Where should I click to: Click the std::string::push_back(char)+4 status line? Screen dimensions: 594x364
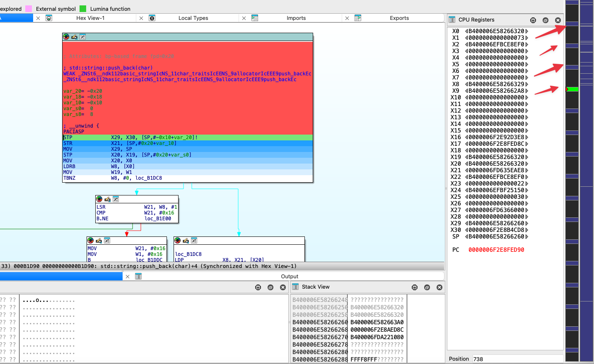click(x=198, y=266)
